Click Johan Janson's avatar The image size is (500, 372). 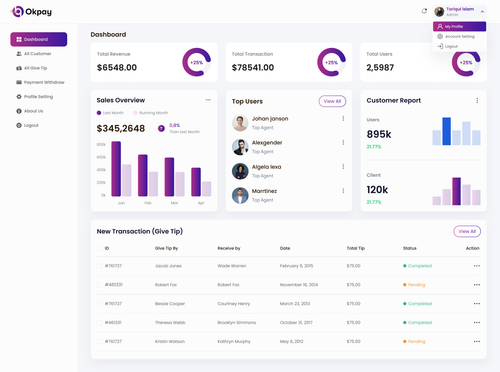pos(240,123)
